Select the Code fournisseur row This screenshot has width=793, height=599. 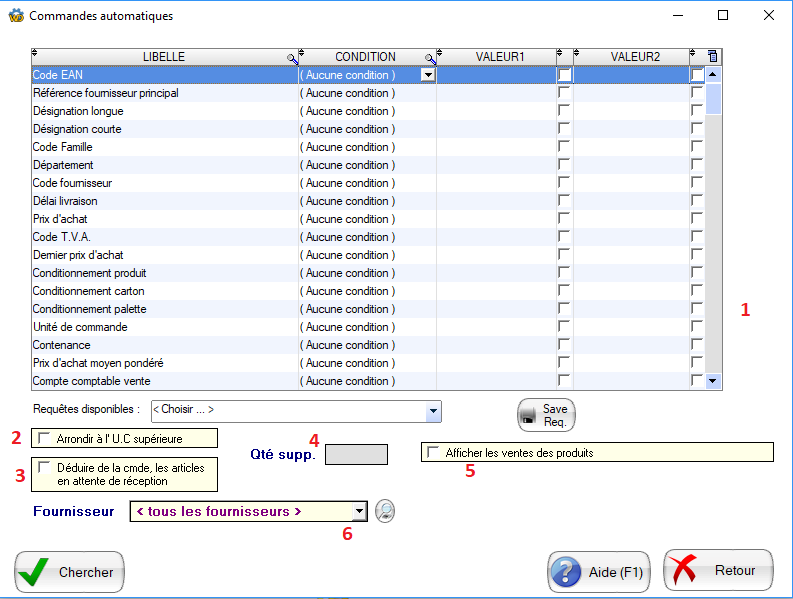160,183
